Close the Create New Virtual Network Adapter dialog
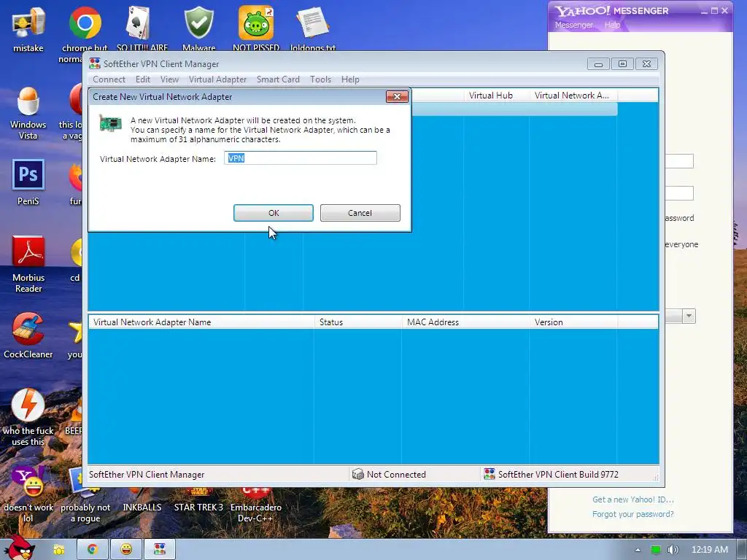The image size is (747, 560). (x=397, y=97)
